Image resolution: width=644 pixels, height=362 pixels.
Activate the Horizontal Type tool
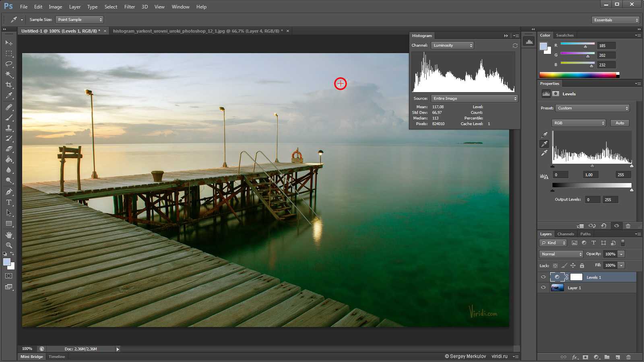9,202
